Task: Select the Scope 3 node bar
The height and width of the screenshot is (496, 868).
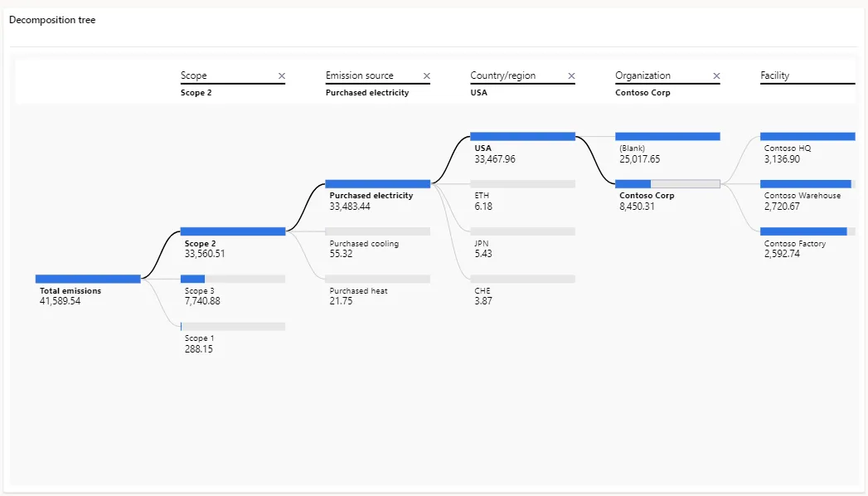Action: click(232, 279)
